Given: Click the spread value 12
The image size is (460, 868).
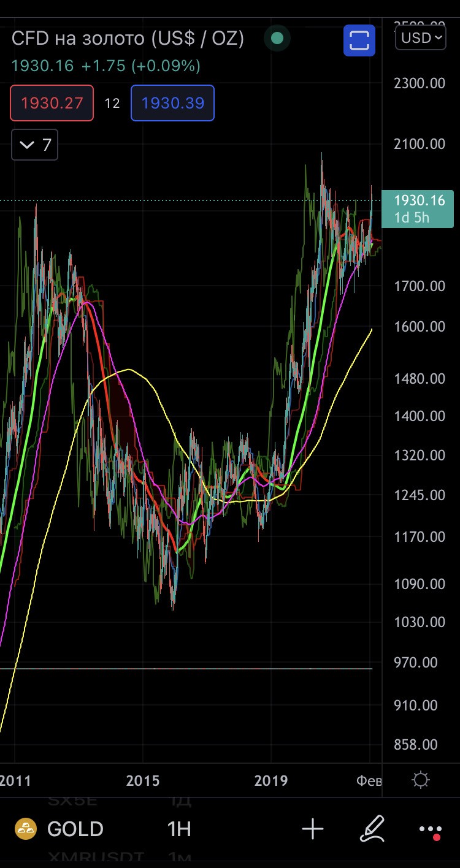Looking at the screenshot, I should [x=112, y=103].
